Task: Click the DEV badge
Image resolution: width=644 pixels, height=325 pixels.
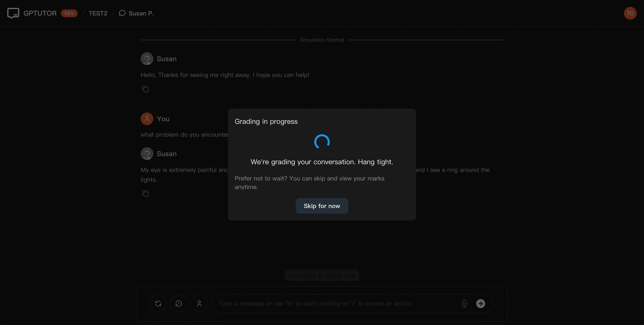Action: coord(69,13)
